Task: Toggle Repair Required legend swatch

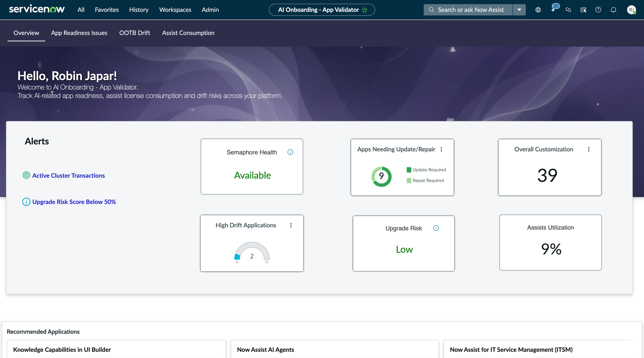Action: (409, 180)
